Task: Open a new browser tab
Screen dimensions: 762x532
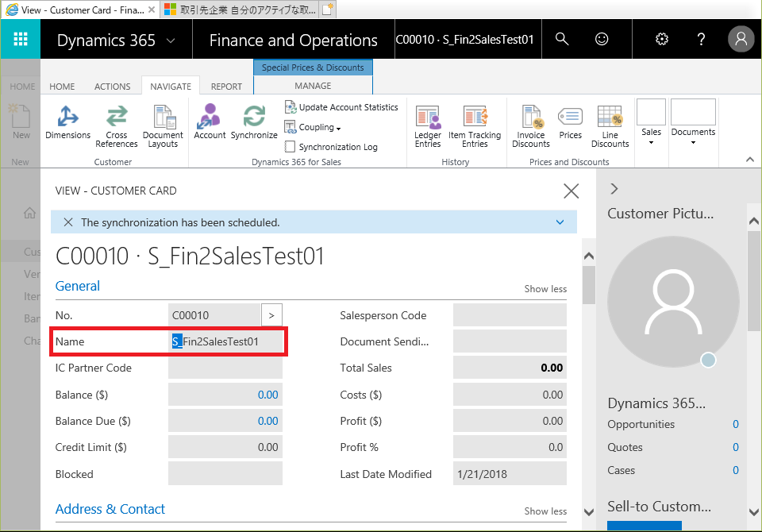Action: [328, 10]
